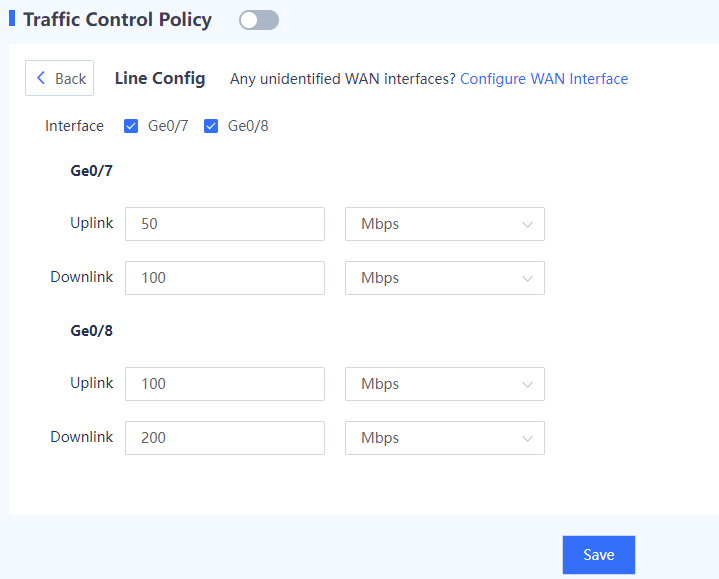
Task: Click the chevron arrow in Ge0/7 Uplink unit selector
Action: click(527, 225)
